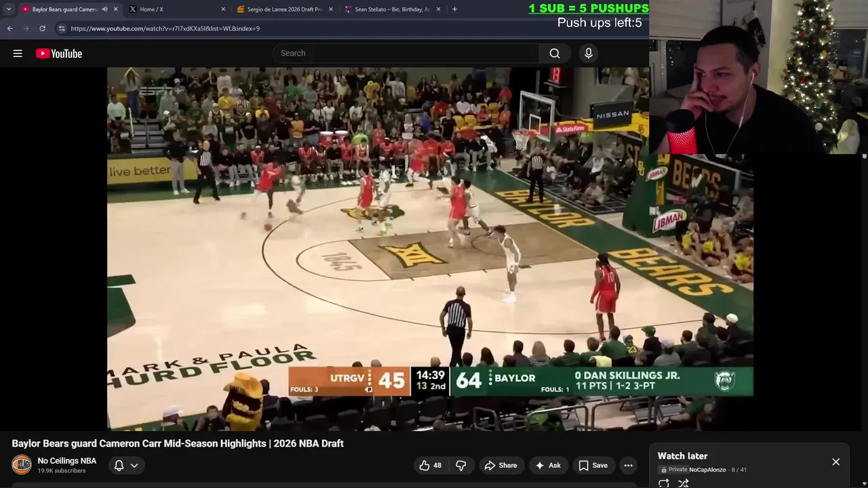This screenshot has height=488, width=868.
Task: Open notification bell dropdown for No Ceilings NBA
Action: [126, 466]
